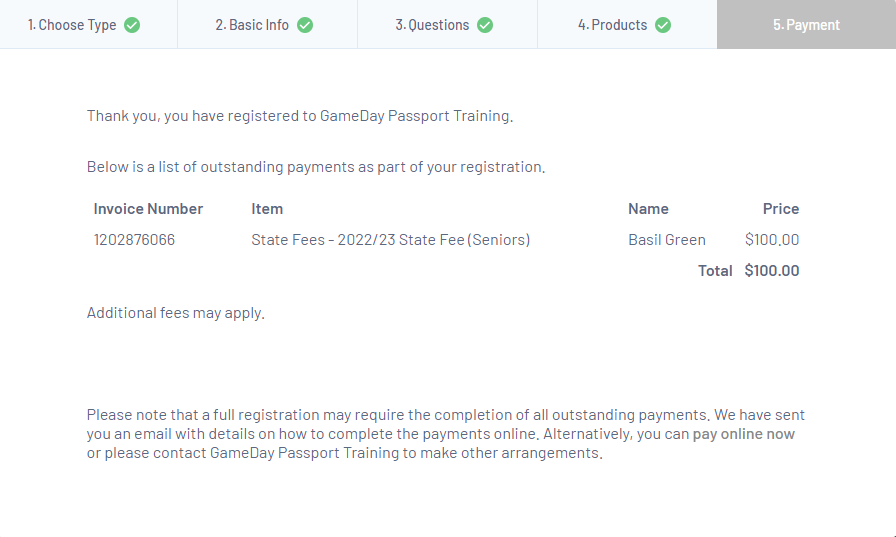Click the green checkmark beside Questions
Image resolution: width=896 pixels, height=537 pixels.
click(485, 25)
